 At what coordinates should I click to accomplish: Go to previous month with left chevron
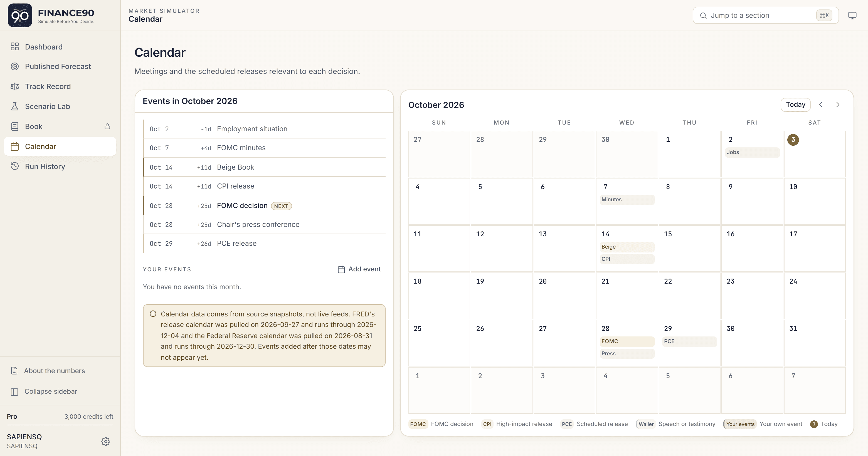click(821, 105)
